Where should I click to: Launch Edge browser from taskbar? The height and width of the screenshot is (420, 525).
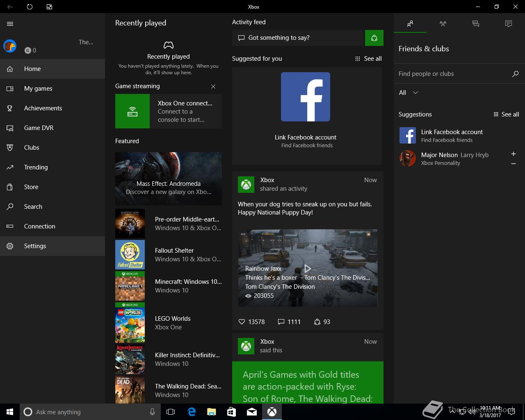(192, 412)
